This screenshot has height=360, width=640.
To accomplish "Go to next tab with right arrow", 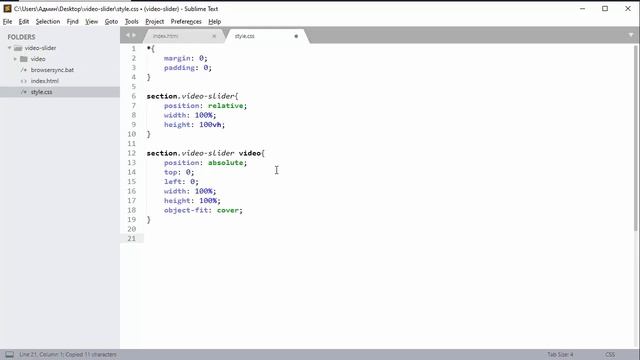I will click(134, 36).
